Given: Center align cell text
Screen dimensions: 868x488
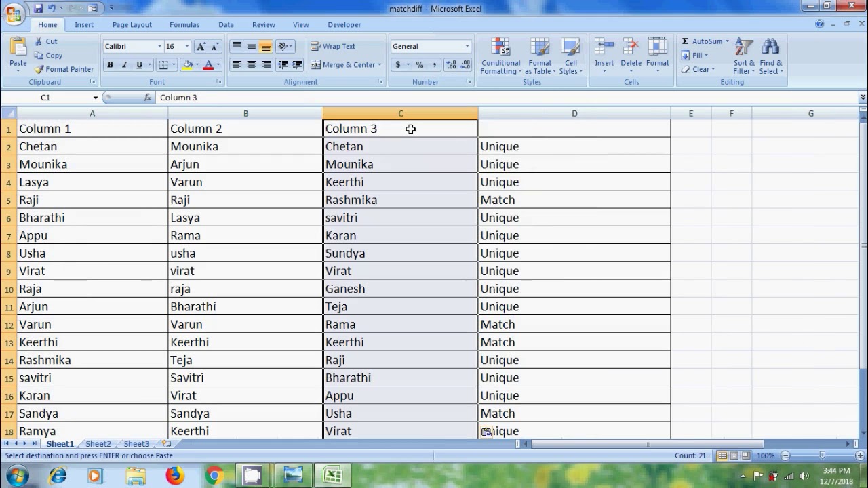Looking at the screenshot, I should click(x=252, y=64).
